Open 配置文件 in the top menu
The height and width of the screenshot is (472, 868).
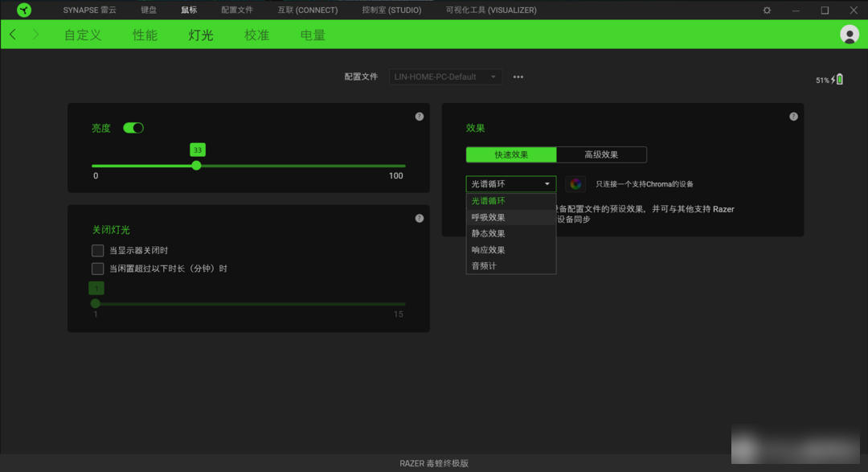(x=237, y=10)
